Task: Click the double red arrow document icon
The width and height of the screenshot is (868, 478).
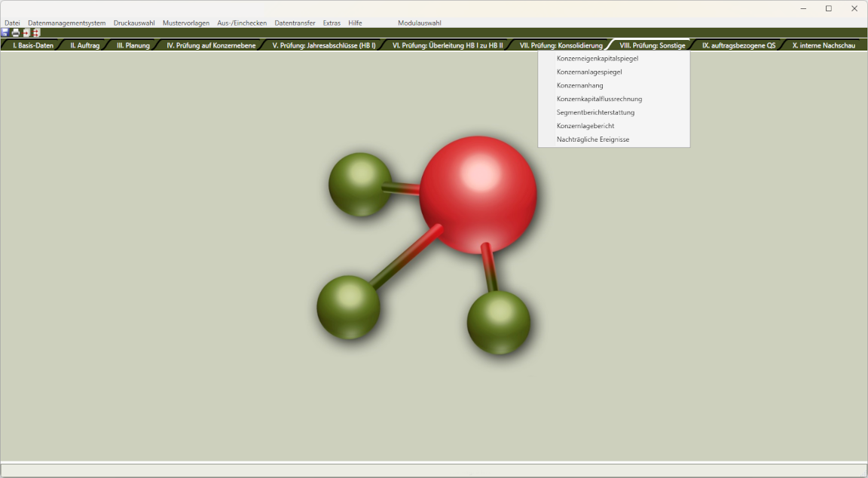Action: coord(36,33)
